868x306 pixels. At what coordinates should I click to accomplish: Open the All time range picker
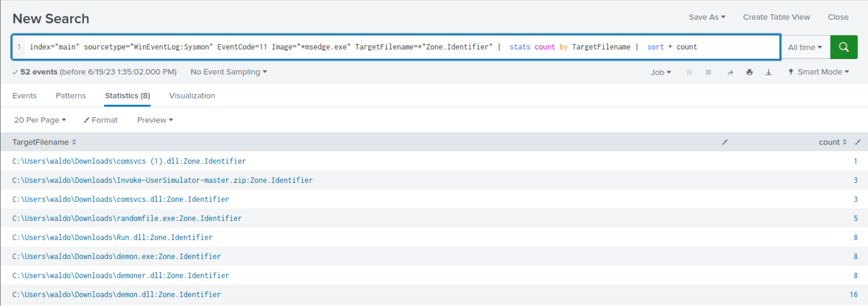click(x=805, y=47)
